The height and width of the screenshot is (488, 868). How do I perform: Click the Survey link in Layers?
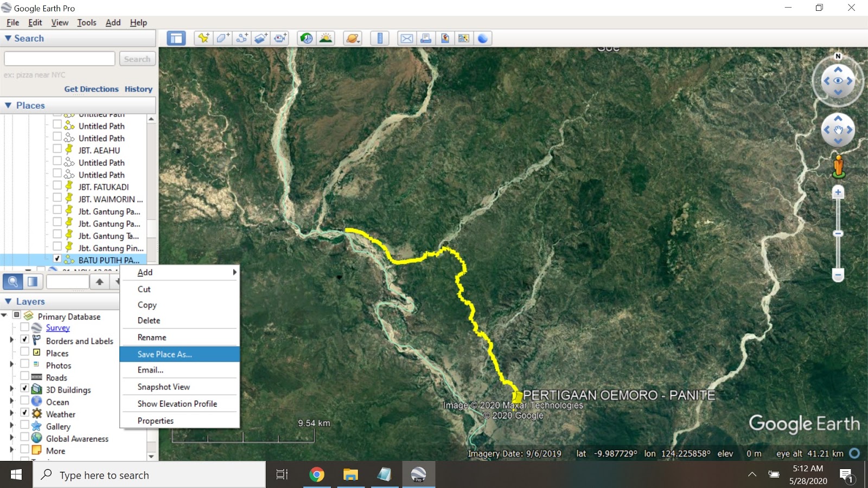click(58, 328)
